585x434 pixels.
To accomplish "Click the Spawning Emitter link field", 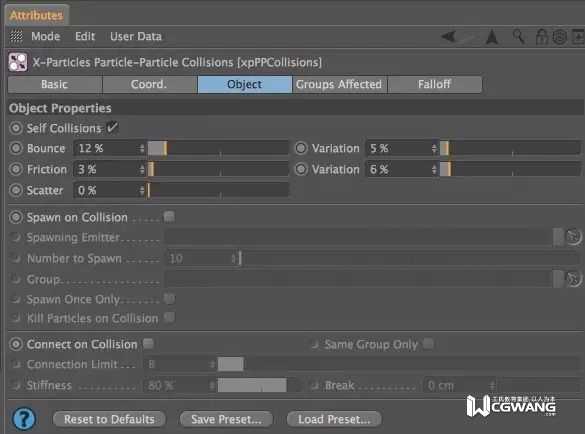I will 359,237.
